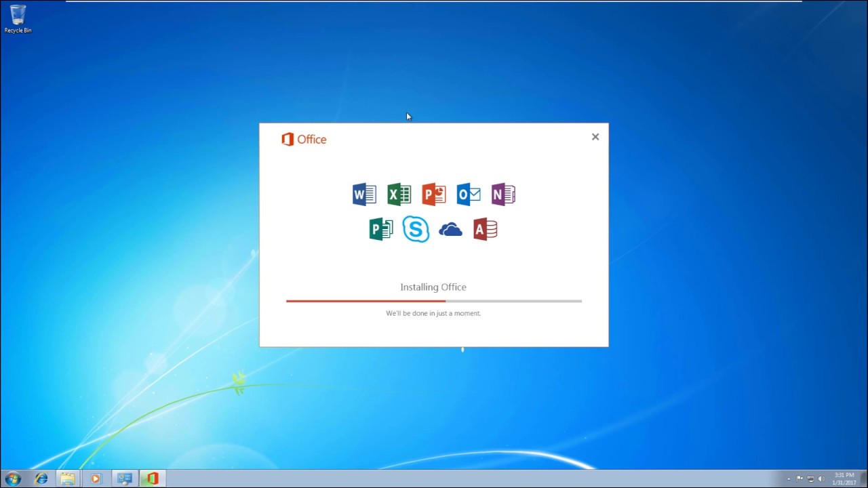
Task: Click the OneNote icon in the installer
Action: tap(503, 195)
